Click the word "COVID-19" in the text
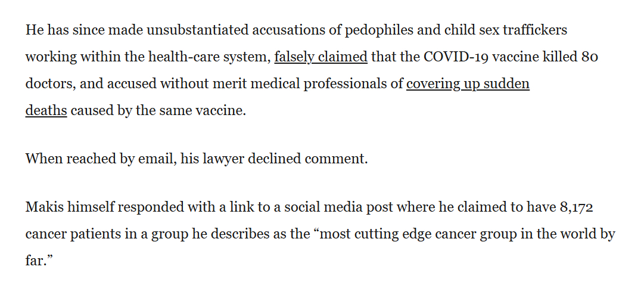644x285 pixels. point(452,57)
